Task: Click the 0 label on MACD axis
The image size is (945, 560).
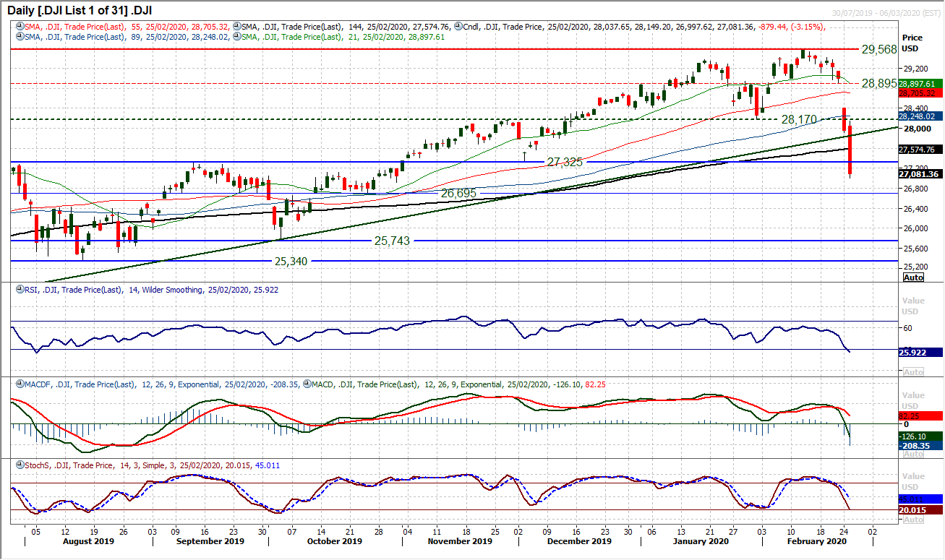Action: click(x=905, y=425)
